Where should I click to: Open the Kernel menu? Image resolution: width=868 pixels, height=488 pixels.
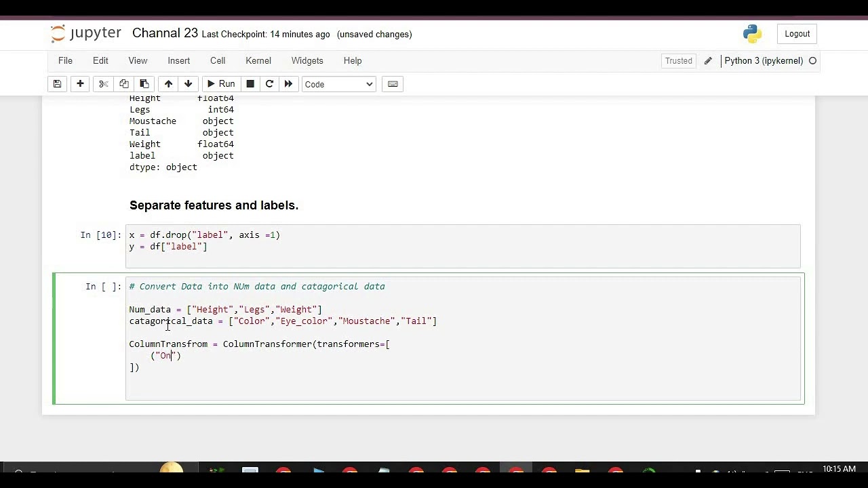[x=258, y=61]
